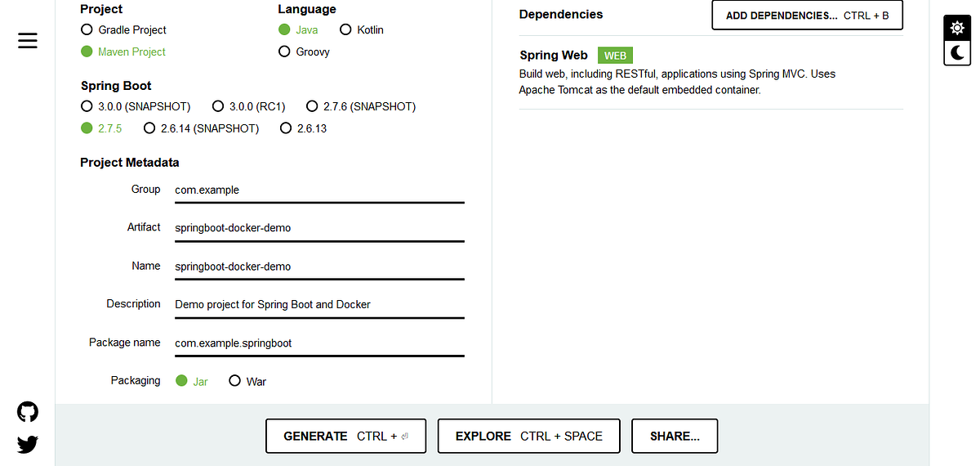Open the Twitter link icon
980x466 pixels.
click(x=28, y=445)
